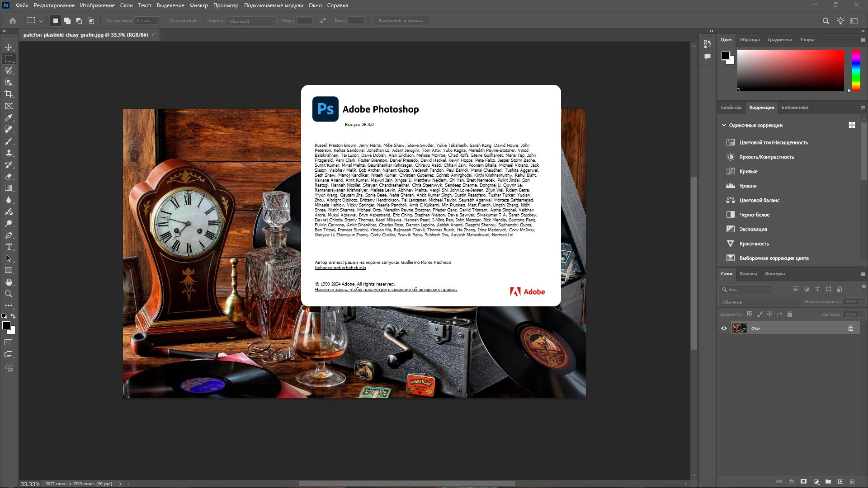Hide the Фон layer with the eye icon

724,328
